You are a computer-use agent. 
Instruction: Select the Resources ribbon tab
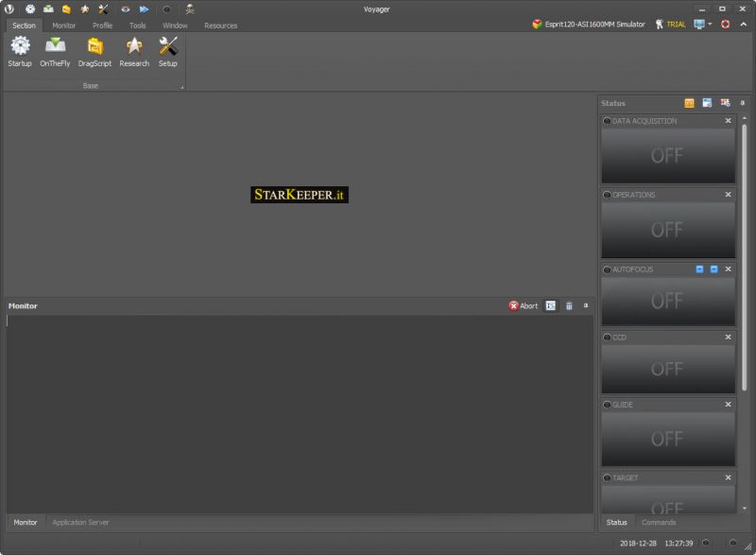pyautogui.click(x=220, y=26)
